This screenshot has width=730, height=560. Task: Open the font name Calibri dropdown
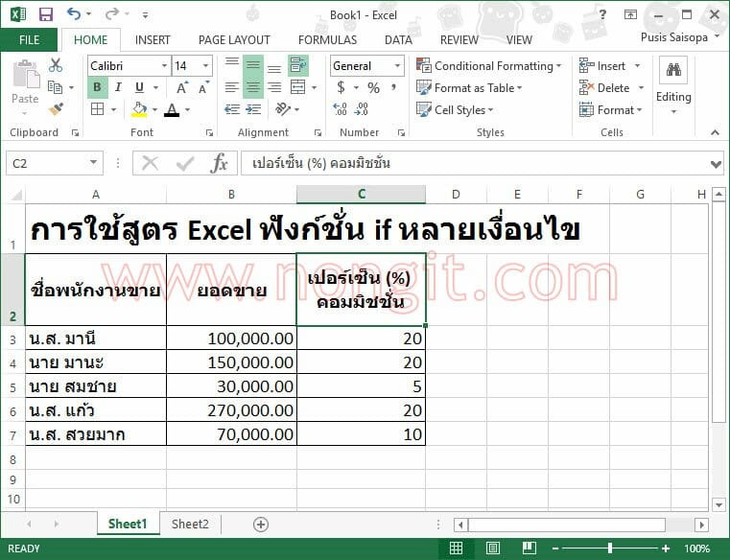pyautogui.click(x=164, y=65)
